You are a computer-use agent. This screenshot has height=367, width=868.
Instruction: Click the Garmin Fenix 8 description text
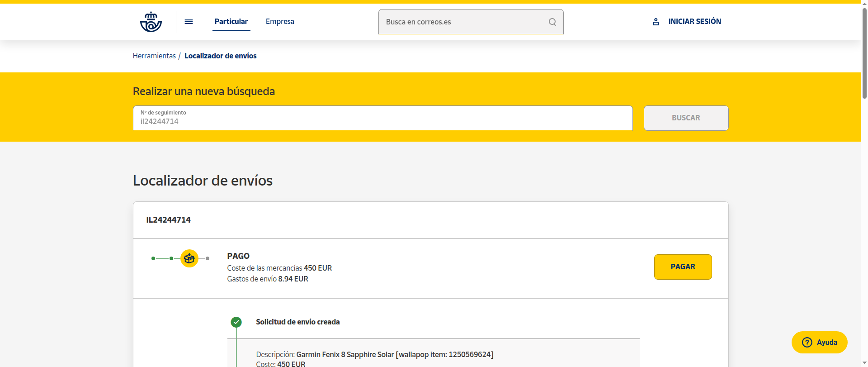[375, 354]
